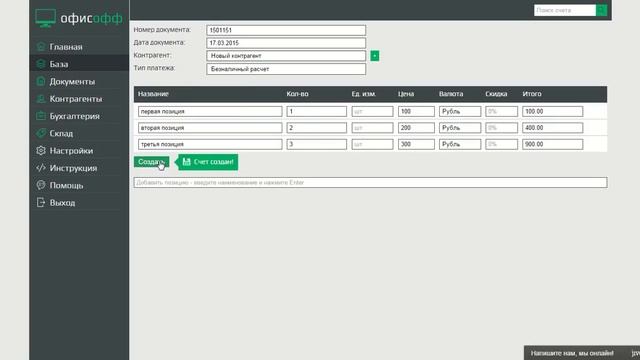Focus the invoice search field
Image resolution: width=640 pixels, height=360 pixels.
[x=565, y=10]
